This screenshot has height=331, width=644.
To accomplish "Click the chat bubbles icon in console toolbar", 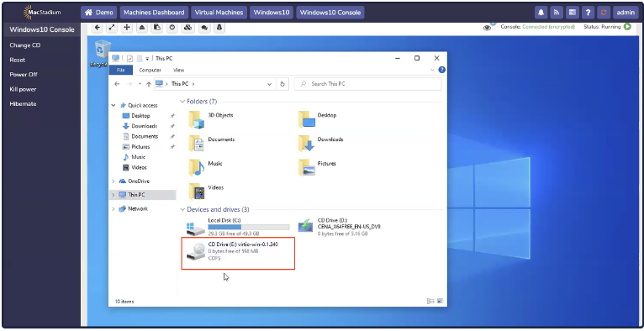I will pyautogui.click(x=203, y=28).
